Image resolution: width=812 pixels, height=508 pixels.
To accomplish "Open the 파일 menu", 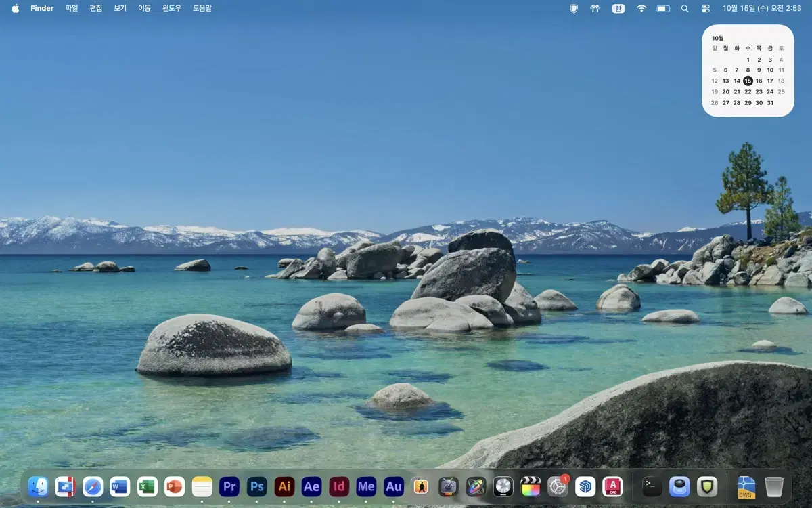I will click(x=70, y=9).
